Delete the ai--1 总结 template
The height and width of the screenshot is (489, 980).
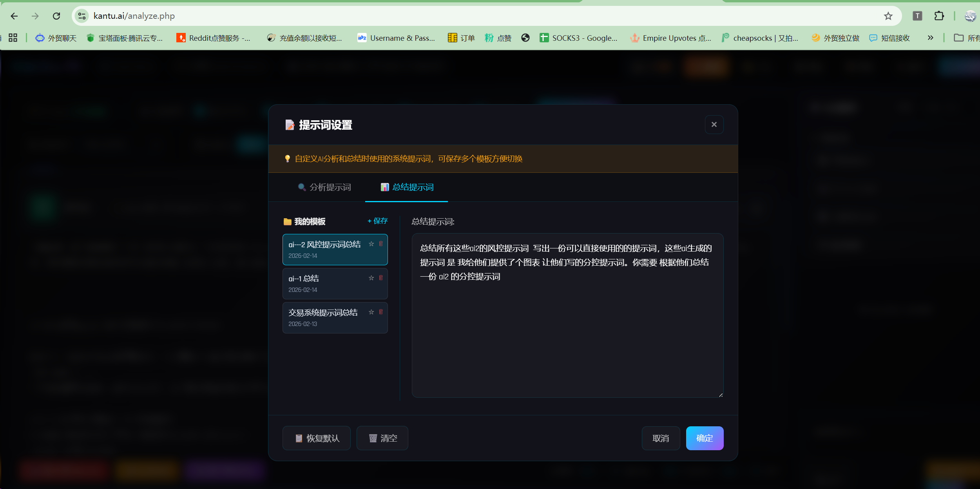pos(381,278)
